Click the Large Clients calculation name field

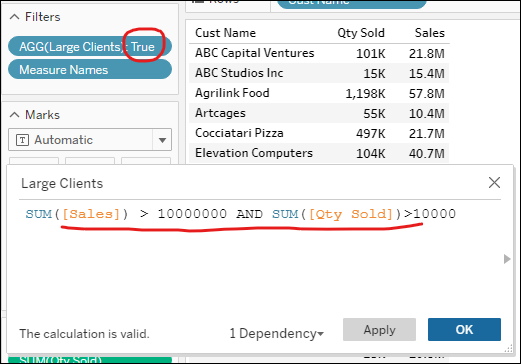[x=62, y=183]
